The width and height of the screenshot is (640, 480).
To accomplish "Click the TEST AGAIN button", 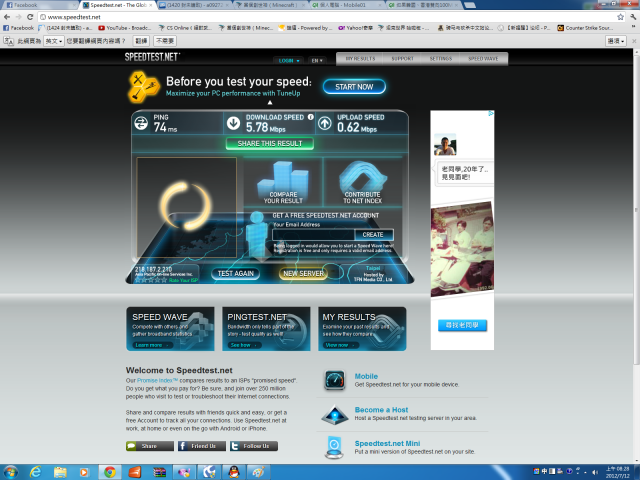I will 236,273.
